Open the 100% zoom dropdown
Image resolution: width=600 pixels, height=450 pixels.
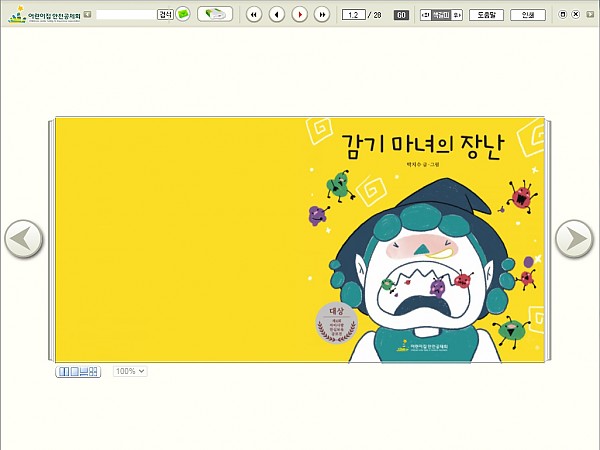[x=130, y=371]
